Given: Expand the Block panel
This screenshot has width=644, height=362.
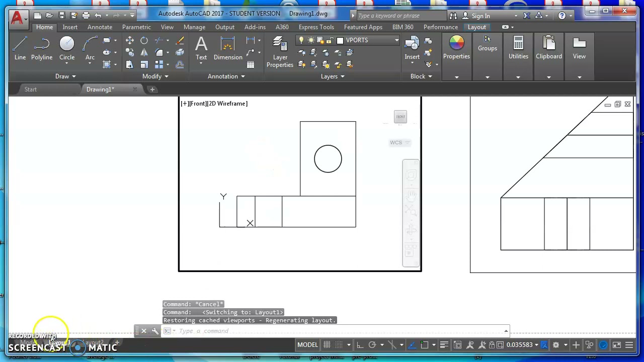Looking at the screenshot, I should click(422, 76).
